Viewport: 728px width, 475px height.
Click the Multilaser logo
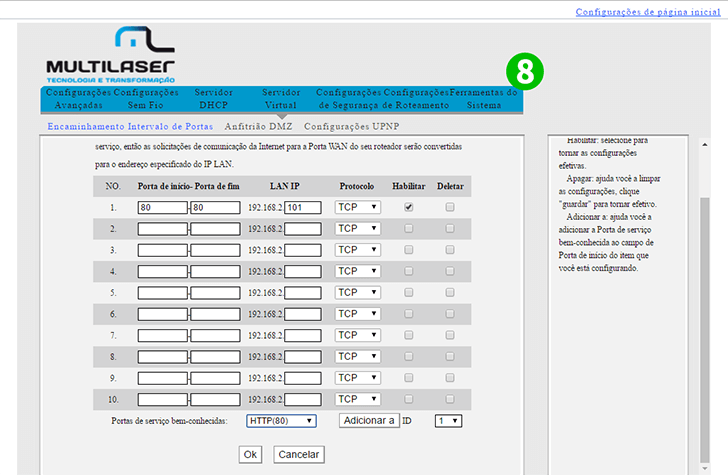point(110,55)
